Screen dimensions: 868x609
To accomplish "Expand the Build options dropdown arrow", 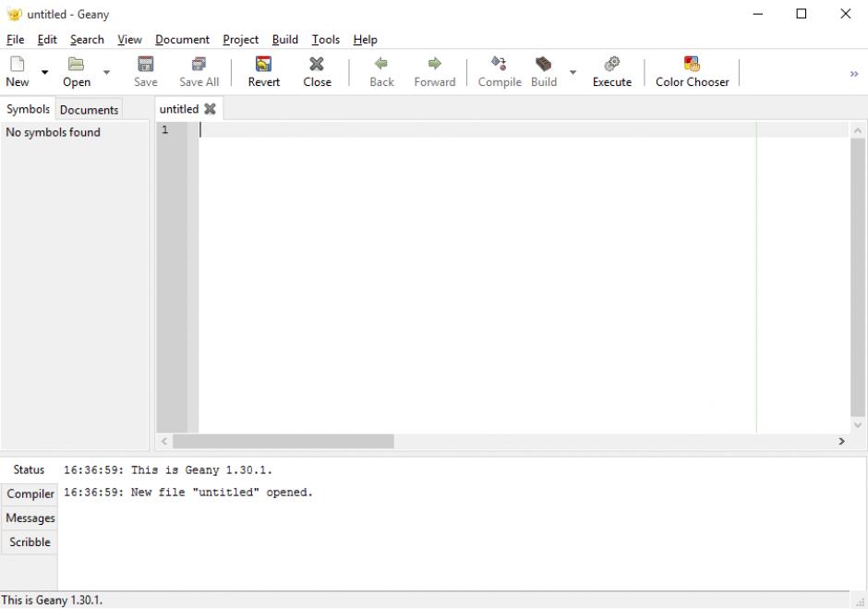I will tap(573, 72).
